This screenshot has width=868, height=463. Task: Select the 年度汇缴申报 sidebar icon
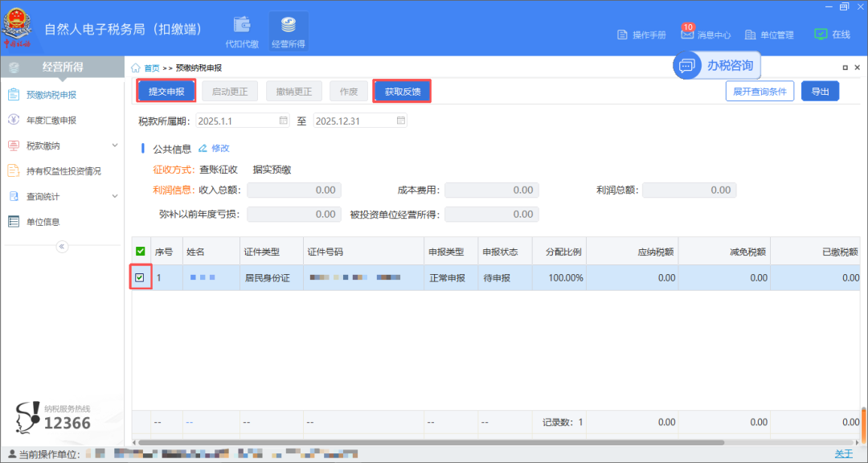14,119
